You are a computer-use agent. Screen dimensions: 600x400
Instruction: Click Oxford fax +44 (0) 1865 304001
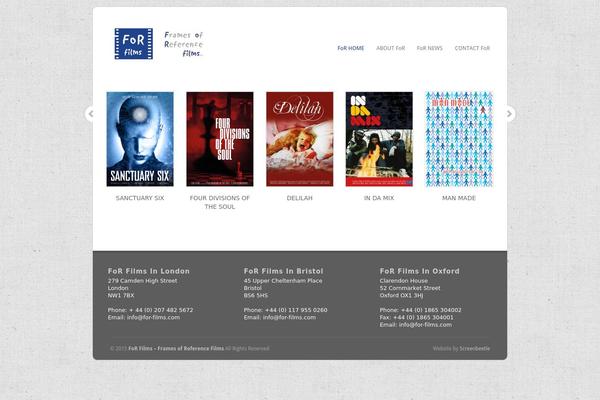[x=423, y=317]
